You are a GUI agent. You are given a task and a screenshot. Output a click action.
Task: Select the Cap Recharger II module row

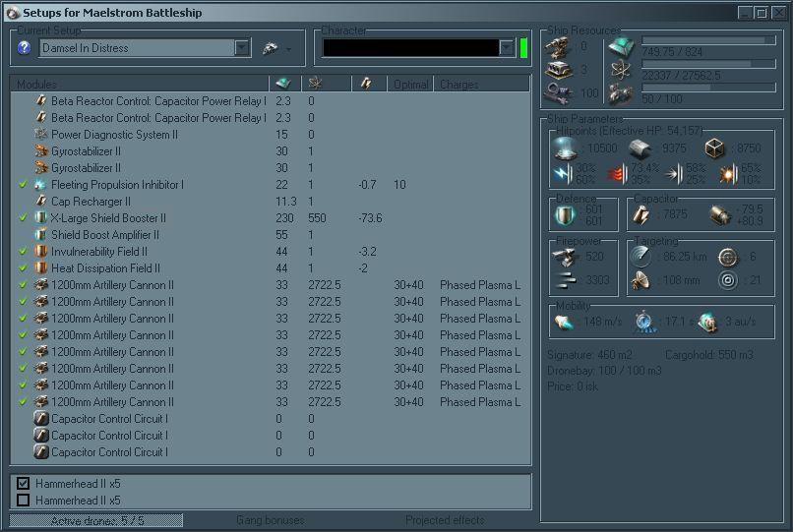click(x=271, y=202)
